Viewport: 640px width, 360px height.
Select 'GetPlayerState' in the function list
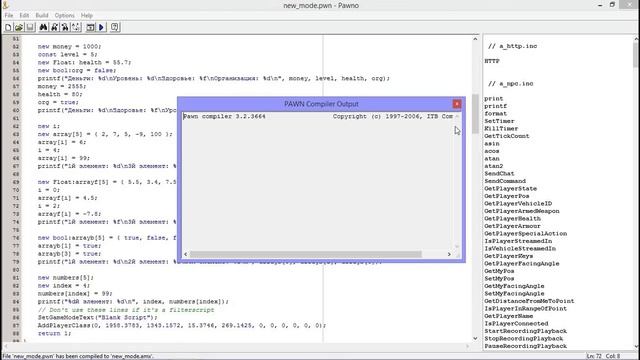coord(511,189)
